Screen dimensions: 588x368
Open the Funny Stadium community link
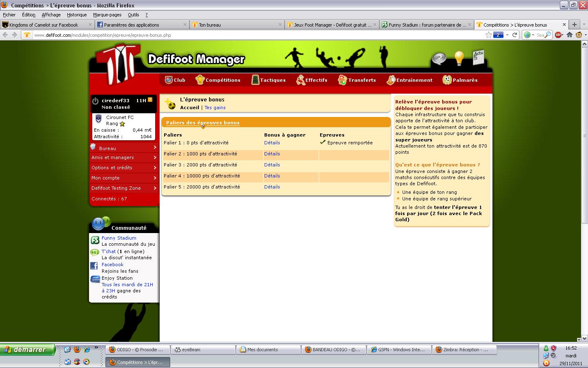[x=119, y=238]
